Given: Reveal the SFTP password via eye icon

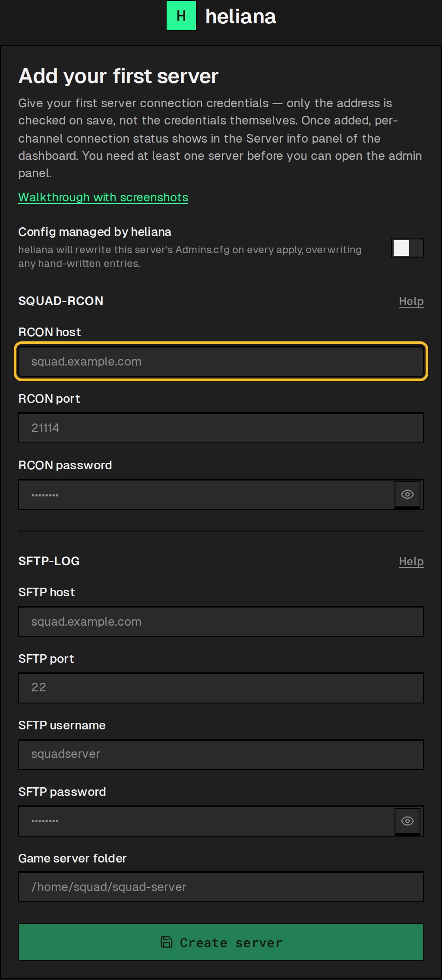Looking at the screenshot, I should pyautogui.click(x=407, y=821).
